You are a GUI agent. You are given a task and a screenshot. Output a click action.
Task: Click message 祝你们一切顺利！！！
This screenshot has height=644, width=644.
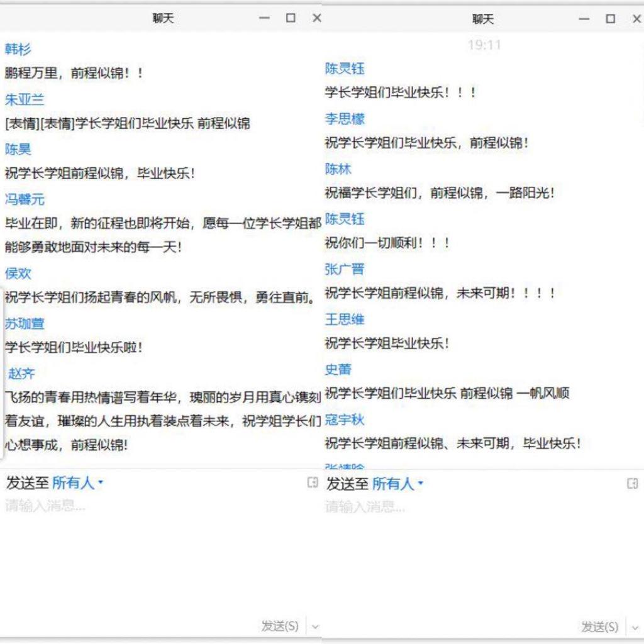(387, 243)
